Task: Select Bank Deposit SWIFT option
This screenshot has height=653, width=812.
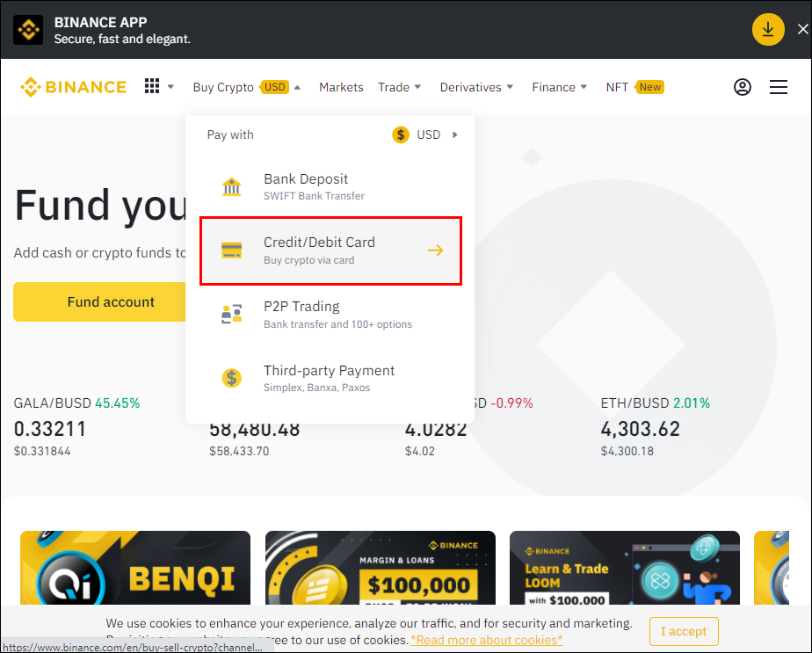Action: click(x=330, y=186)
